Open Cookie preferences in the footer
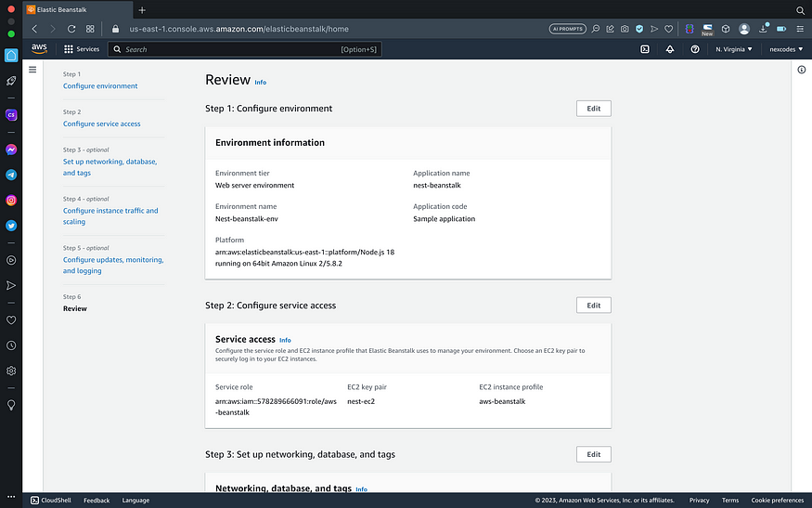The width and height of the screenshot is (812, 508). click(x=778, y=501)
